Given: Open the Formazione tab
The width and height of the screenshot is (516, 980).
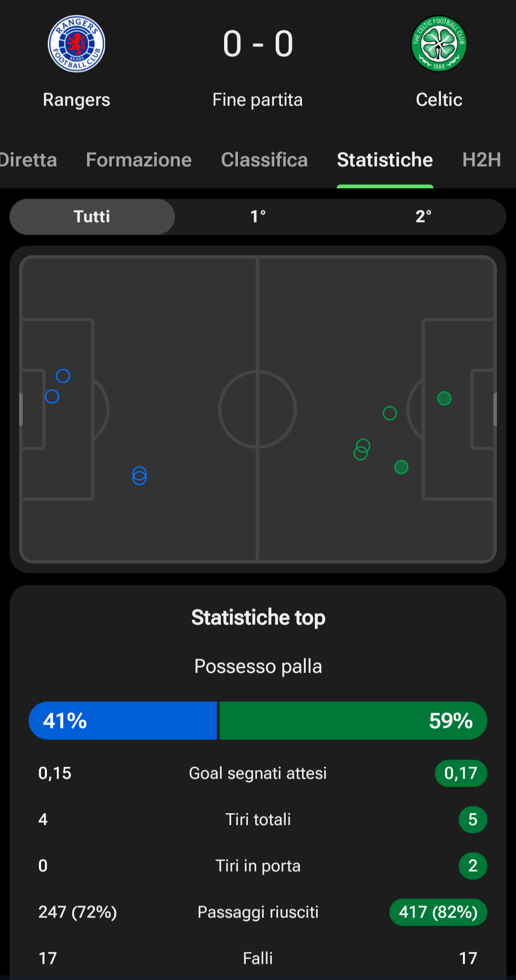Looking at the screenshot, I should pos(139,160).
